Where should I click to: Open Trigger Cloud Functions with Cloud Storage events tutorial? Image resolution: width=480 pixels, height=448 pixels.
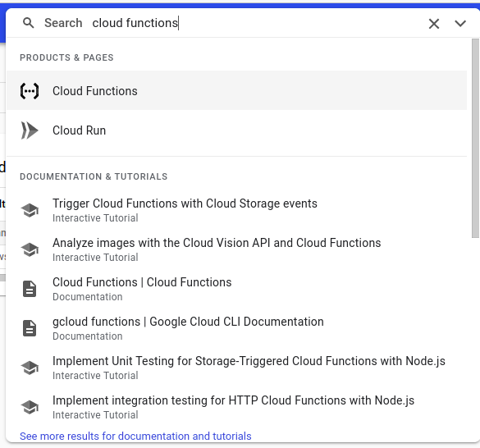pos(236,210)
